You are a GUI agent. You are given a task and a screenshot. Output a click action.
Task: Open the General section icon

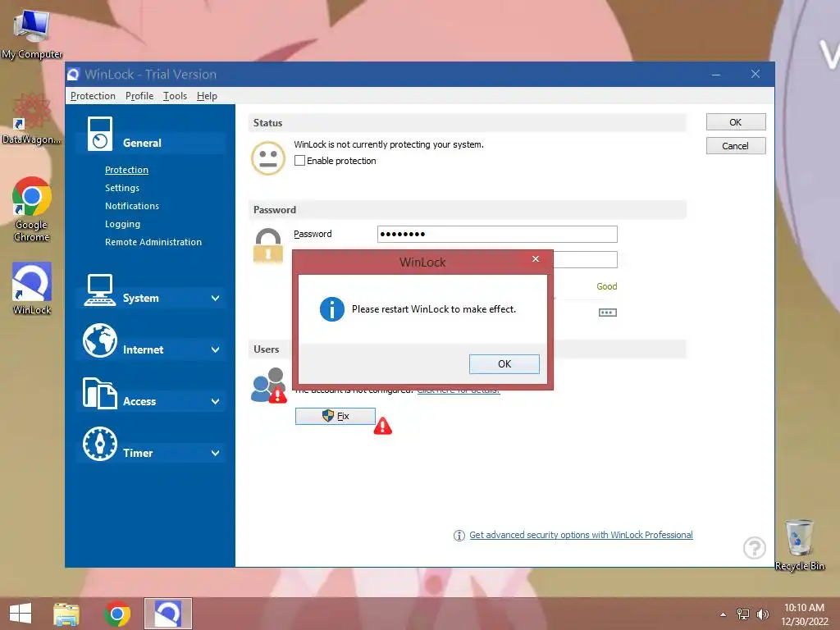point(99,134)
